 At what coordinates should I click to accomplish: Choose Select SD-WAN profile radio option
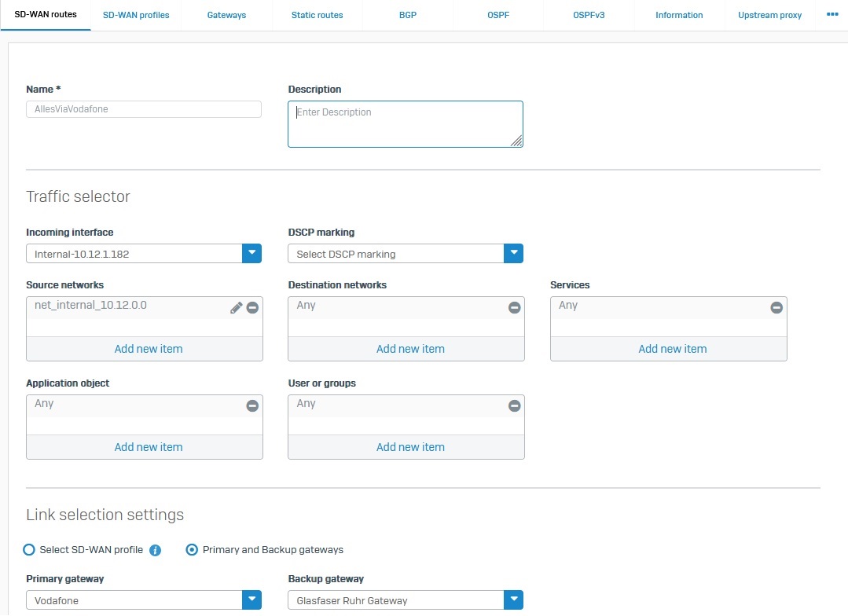(x=30, y=550)
